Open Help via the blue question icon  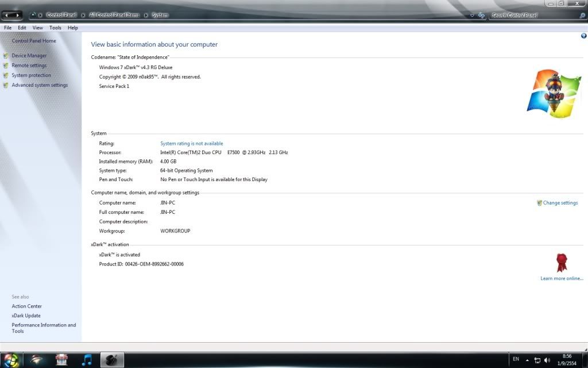583,36
